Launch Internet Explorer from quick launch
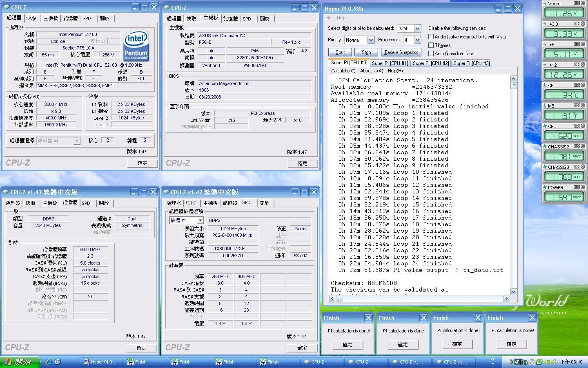The width and height of the screenshot is (588, 368). click(49, 362)
